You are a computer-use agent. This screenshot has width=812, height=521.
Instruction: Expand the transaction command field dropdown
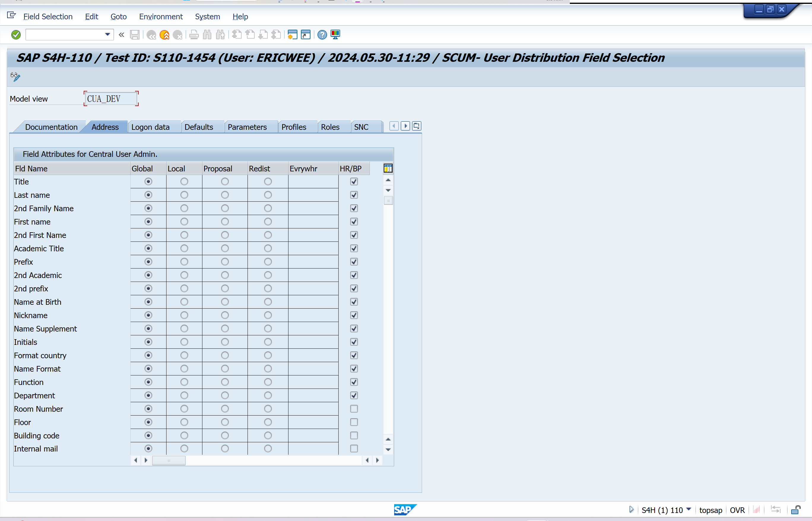click(x=107, y=34)
